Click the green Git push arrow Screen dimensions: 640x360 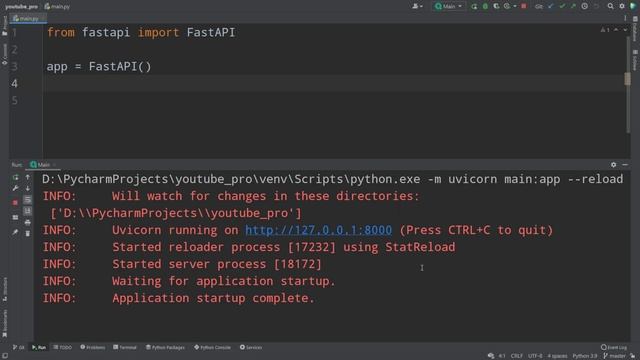click(573, 6)
